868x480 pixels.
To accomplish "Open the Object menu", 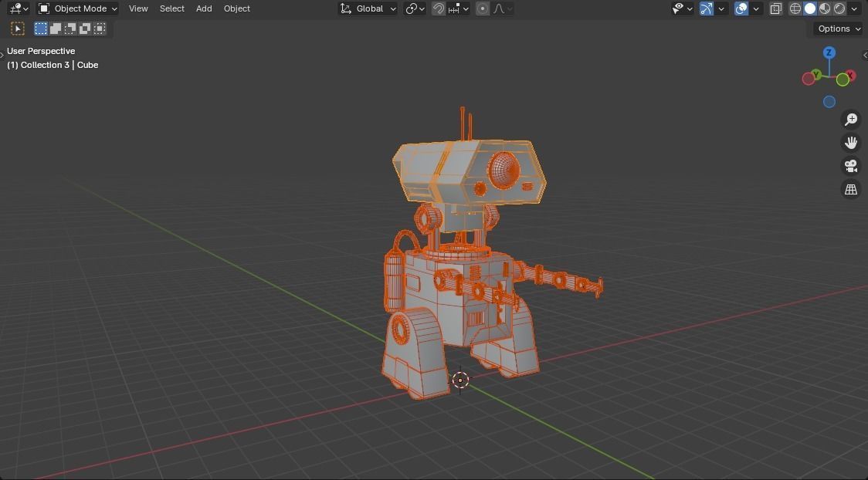I will point(237,8).
